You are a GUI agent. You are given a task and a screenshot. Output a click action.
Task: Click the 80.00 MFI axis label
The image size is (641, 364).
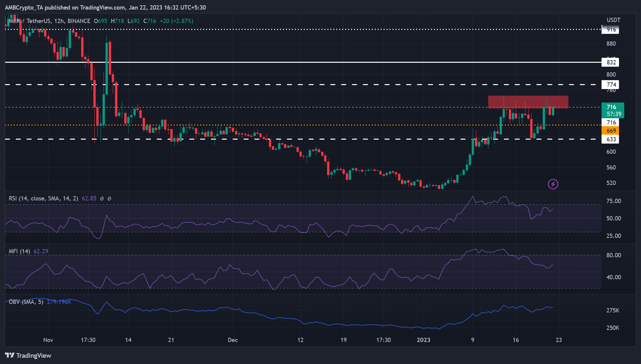(614, 255)
